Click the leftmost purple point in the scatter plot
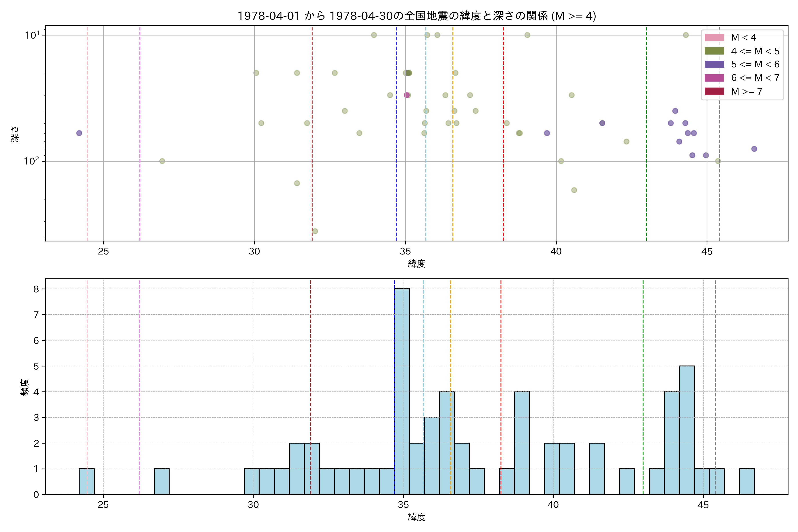The width and height of the screenshot is (798, 532). point(79,133)
